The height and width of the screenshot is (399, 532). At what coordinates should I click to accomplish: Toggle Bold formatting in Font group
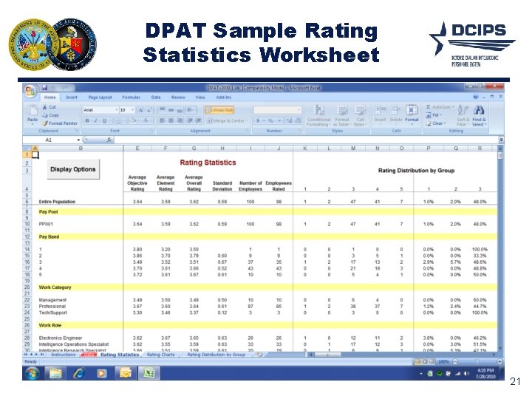click(x=87, y=120)
